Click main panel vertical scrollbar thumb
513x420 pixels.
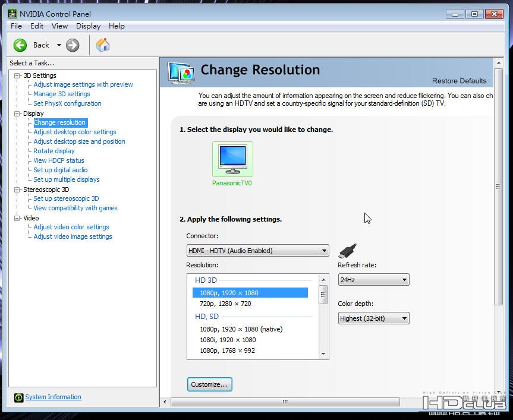498,187
